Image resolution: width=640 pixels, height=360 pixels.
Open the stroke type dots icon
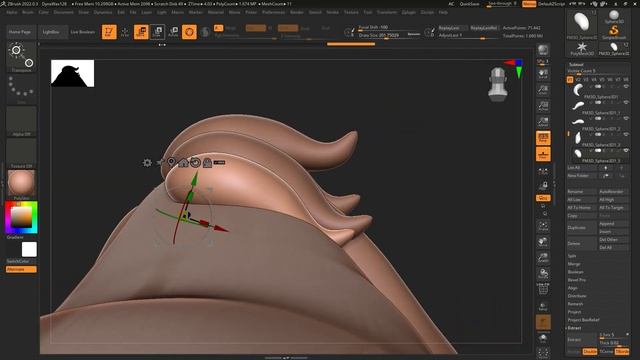(x=21, y=89)
